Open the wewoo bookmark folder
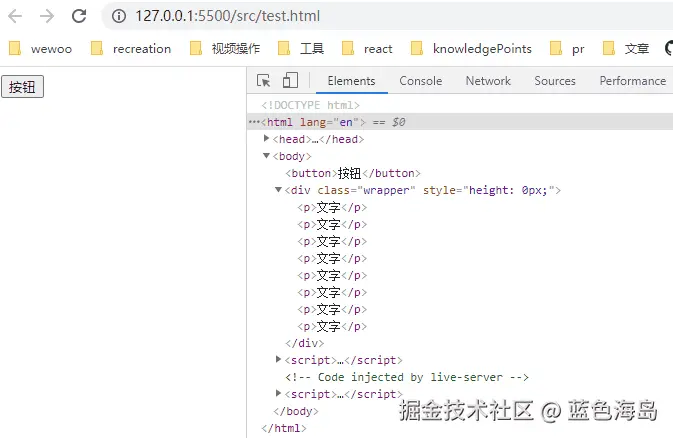This screenshot has height=438, width=673. [40, 49]
